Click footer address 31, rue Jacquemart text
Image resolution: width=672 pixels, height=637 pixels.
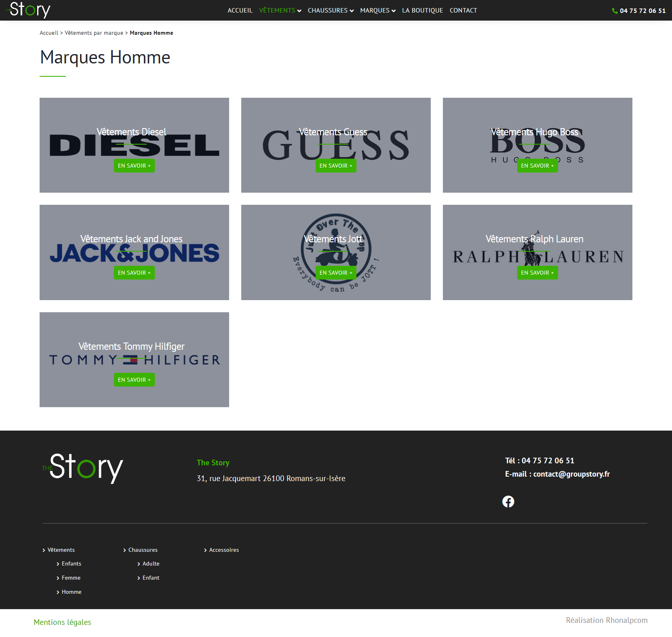pos(271,478)
